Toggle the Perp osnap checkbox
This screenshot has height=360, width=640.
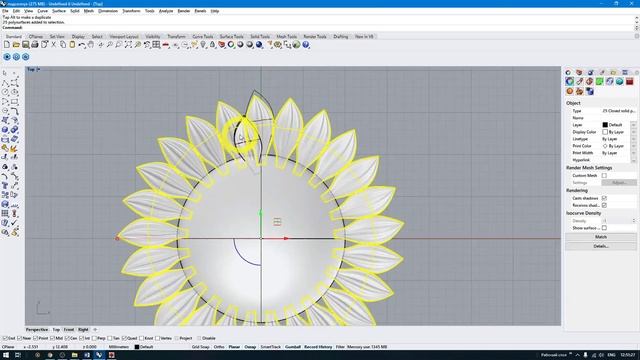[x=95, y=338]
